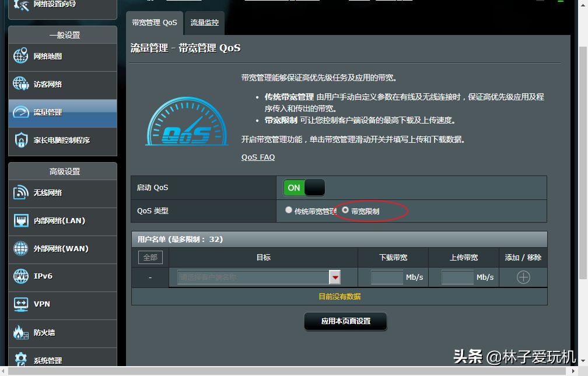The width and height of the screenshot is (588, 376).
Task: Click the WAN globe icon
Action: click(x=20, y=248)
